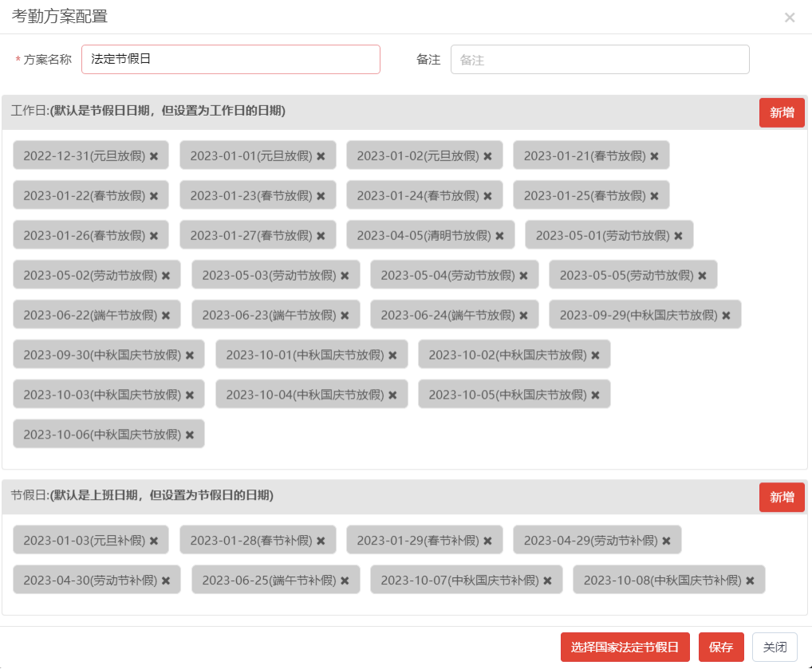
Task: Save the attendance plan with 保存
Action: click(x=720, y=647)
